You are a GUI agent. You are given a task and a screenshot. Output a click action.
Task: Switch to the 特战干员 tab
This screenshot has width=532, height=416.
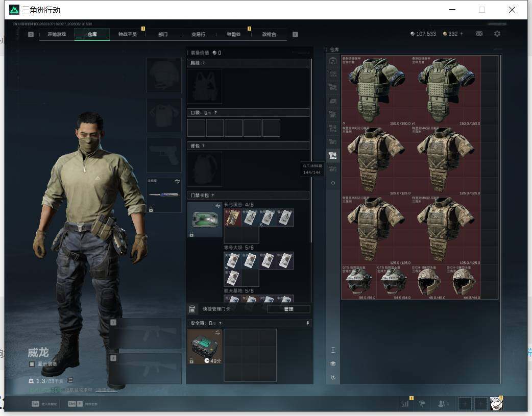(127, 34)
